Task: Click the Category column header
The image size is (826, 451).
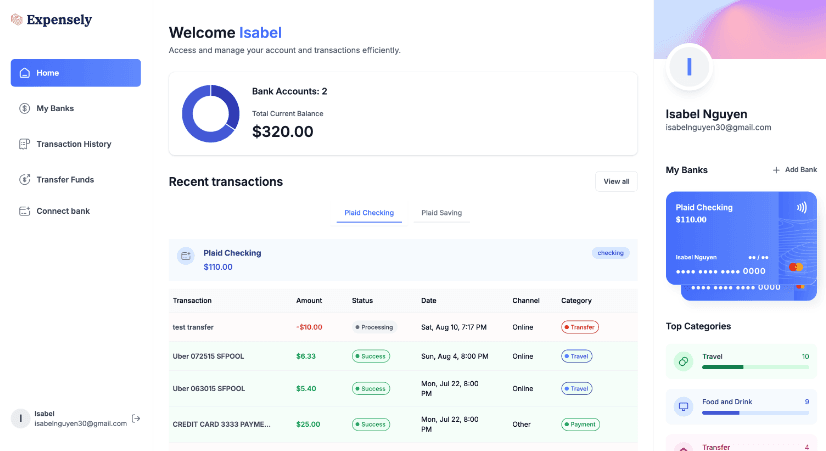Action: (576, 300)
